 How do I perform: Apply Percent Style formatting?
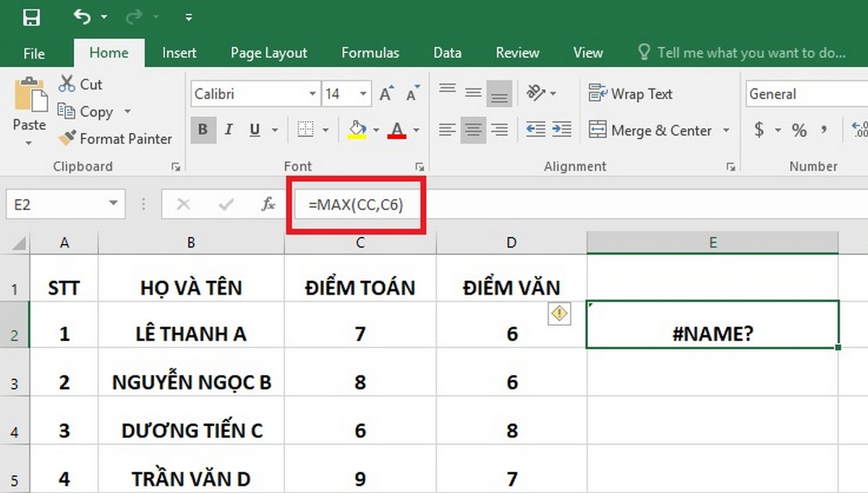click(x=799, y=131)
